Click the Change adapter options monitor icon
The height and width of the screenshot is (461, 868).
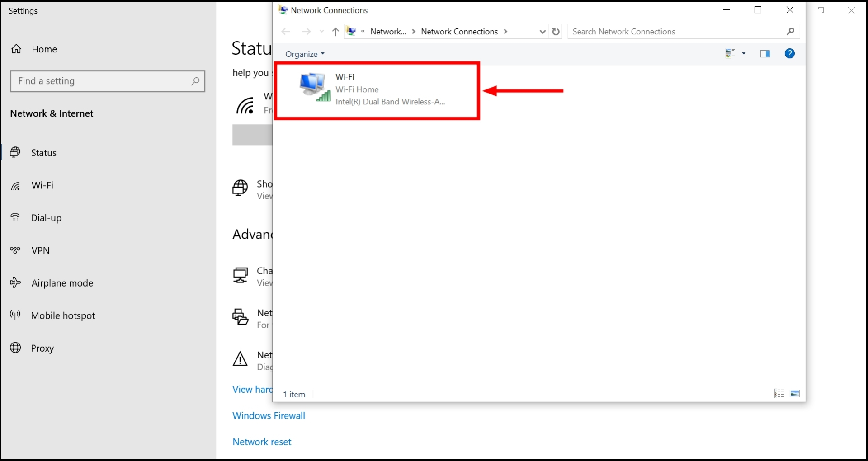point(240,275)
